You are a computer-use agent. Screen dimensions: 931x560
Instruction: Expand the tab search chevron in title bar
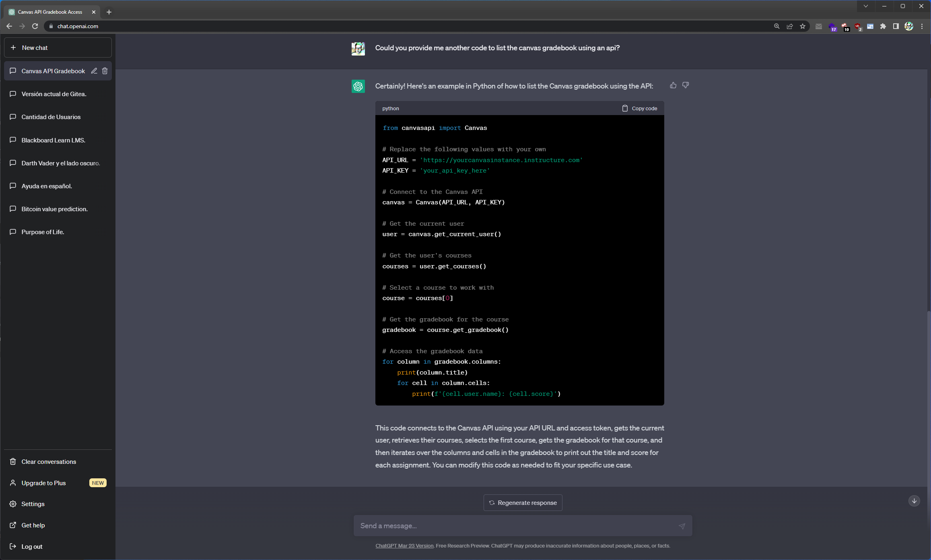pyautogui.click(x=866, y=6)
